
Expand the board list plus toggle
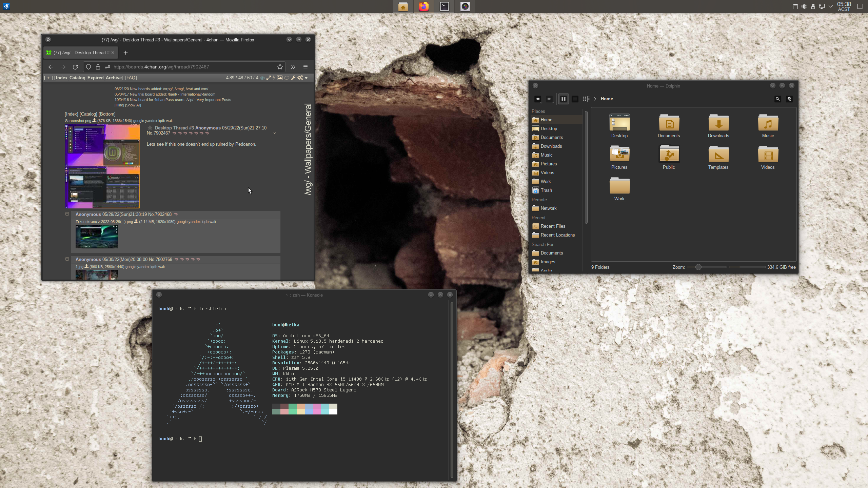coord(48,78)
